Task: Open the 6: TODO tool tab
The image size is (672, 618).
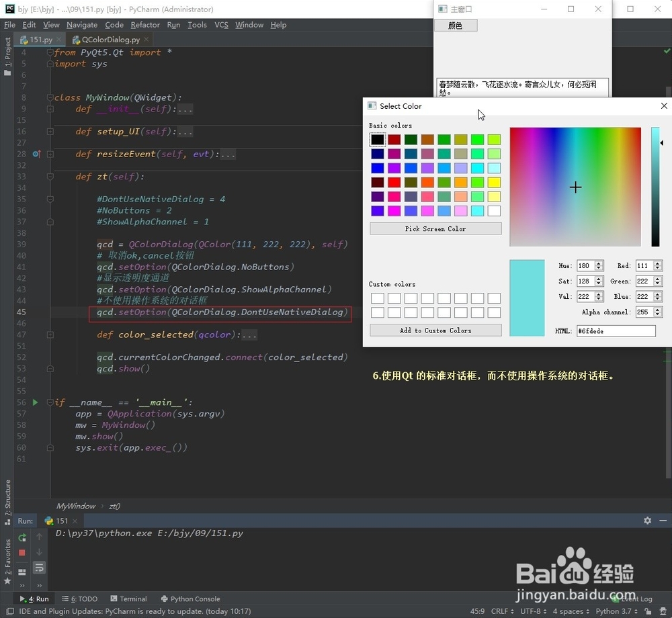Action: (x=80, y=599)
